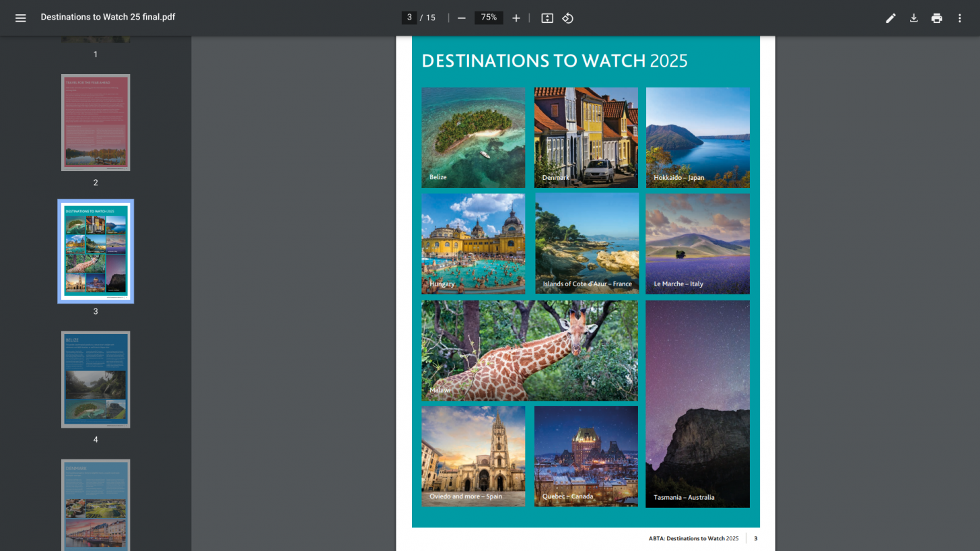Viewport: 980px width, 551px height.
Task: Click the Quebec – Canada image
Action: coord(586,456)
